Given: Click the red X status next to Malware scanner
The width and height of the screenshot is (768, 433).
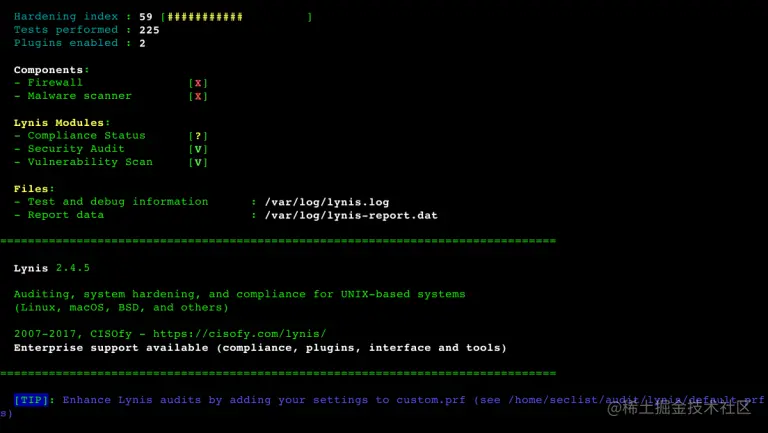Looking at the screenshot, I should (x=198, y=96).
